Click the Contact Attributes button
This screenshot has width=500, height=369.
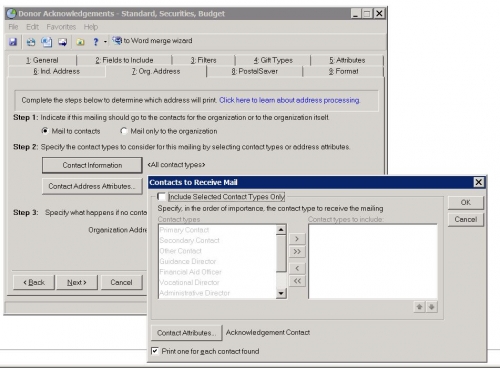click(x=187, y=333)
